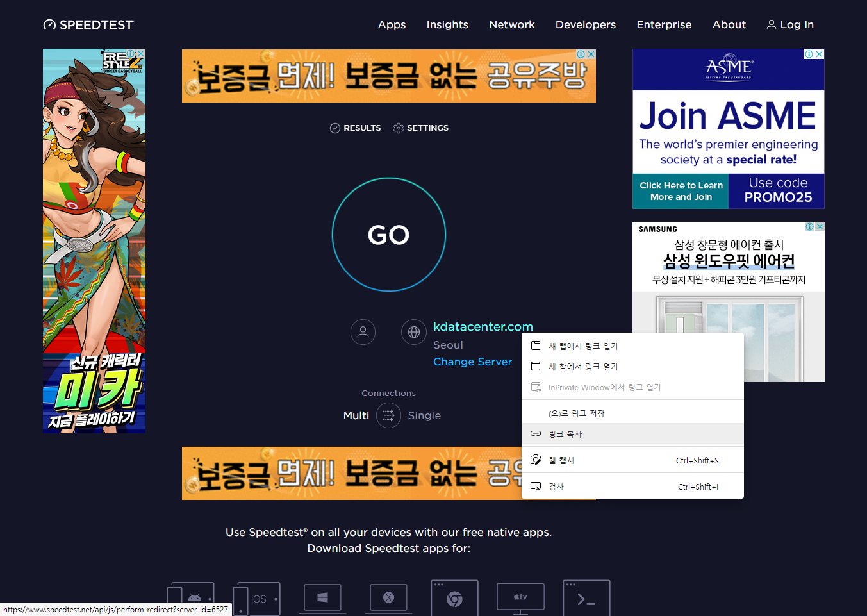The image size is (867, 616).
Task: Choose 'Web capture' (웹 캡처) in context menu
Action: click(632, 460)
